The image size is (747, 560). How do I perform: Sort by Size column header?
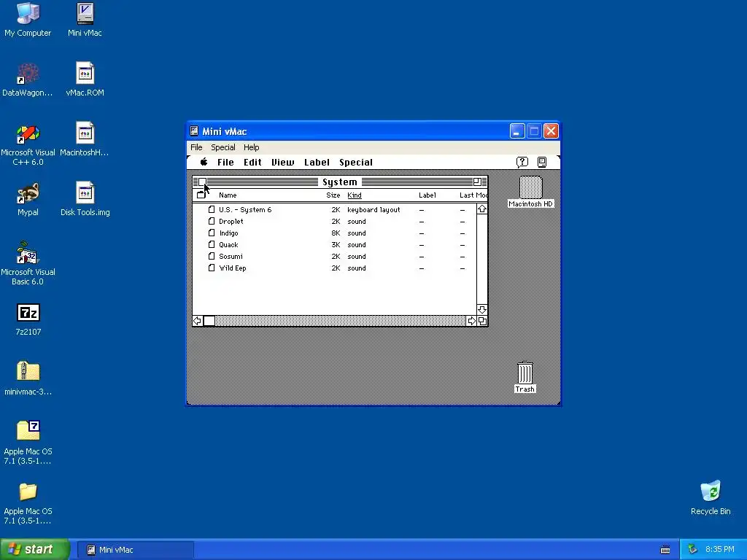[333, 195]
